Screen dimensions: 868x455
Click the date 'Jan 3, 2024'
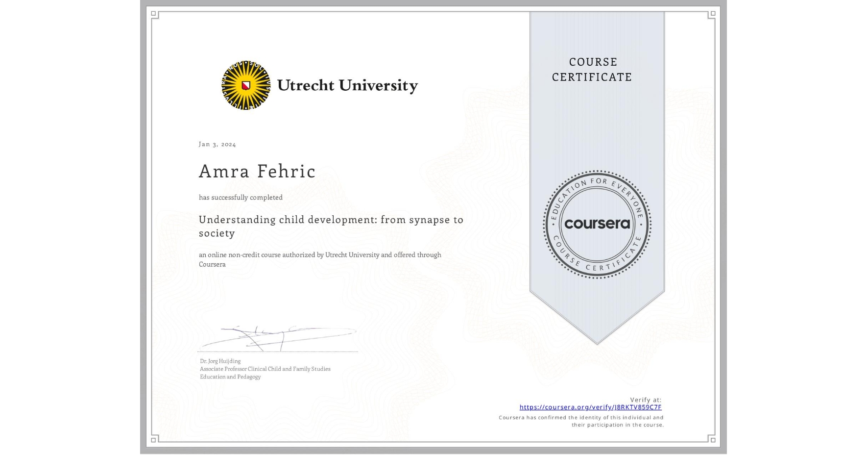217,144
